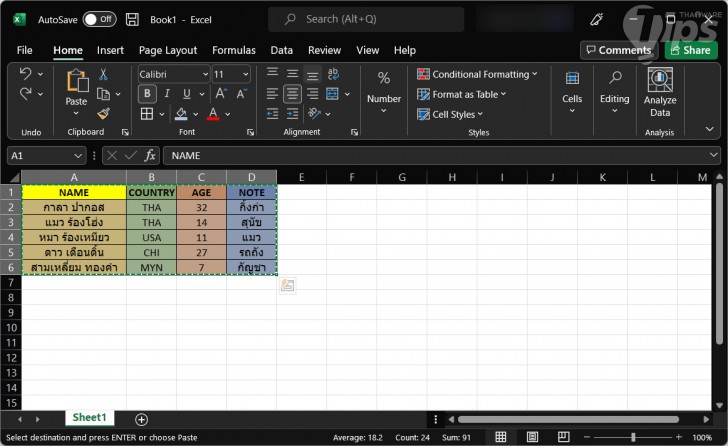Top-align cell contents
Image resolution: width=728 pixels, height=446 pixels.
[273, 73]
